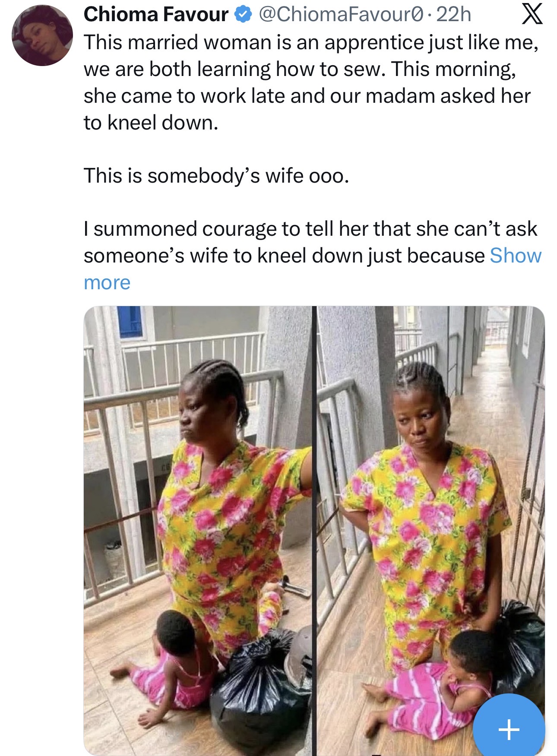
Task: Click the text 'to kneel down.'
Action: tap(151, 123)
